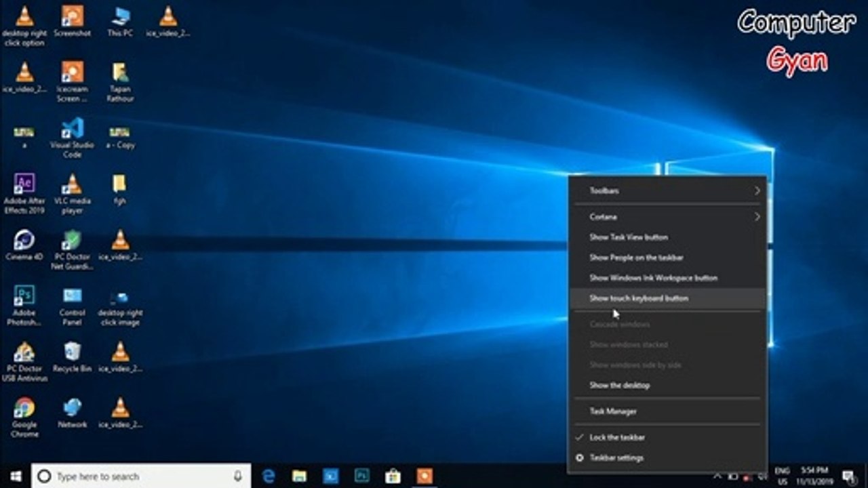
Task: Select the Control Panel desktop icon
Action: coord(73,306)
